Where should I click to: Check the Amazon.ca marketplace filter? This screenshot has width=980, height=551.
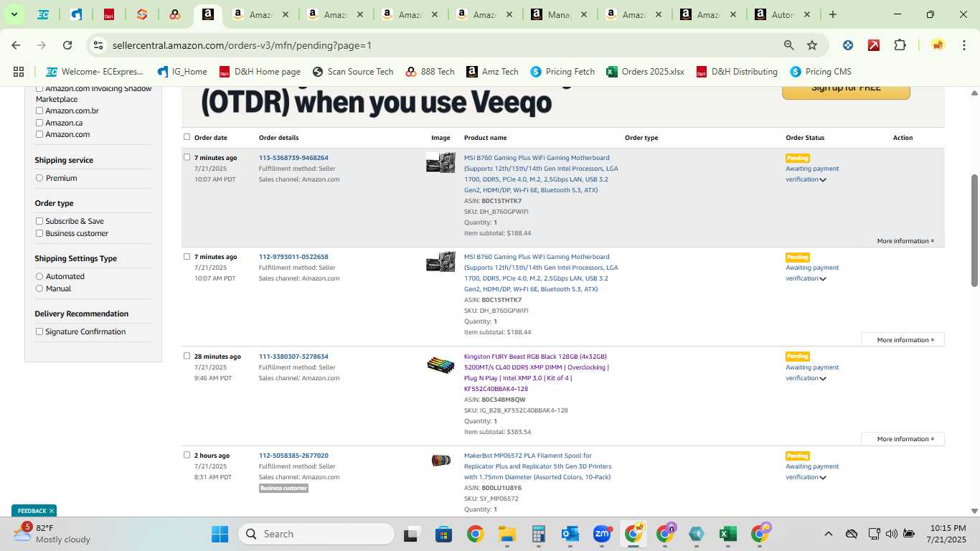click(39, 123)
